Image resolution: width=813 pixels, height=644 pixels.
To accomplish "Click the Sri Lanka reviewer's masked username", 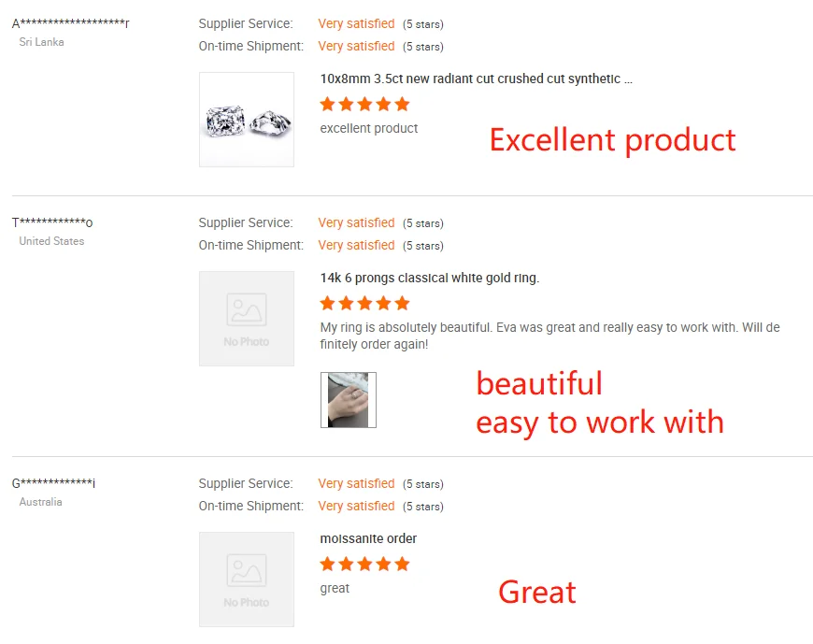I will pos(71,23).
